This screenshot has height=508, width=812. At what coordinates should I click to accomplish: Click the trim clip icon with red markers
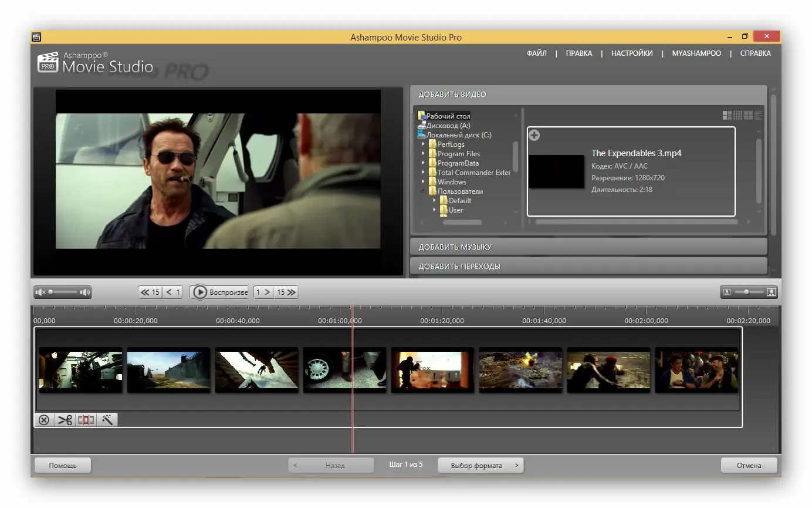tap(86, 420)
